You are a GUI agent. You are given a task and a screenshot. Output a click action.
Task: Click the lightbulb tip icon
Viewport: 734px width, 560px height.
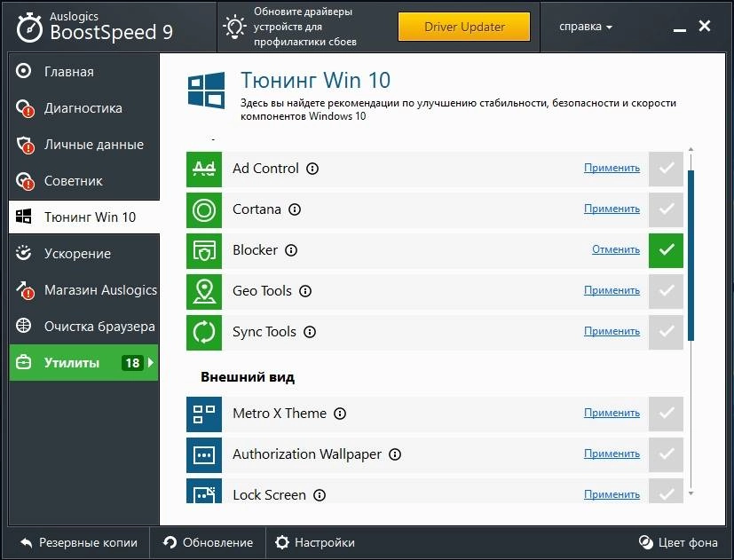click(234, 27)
